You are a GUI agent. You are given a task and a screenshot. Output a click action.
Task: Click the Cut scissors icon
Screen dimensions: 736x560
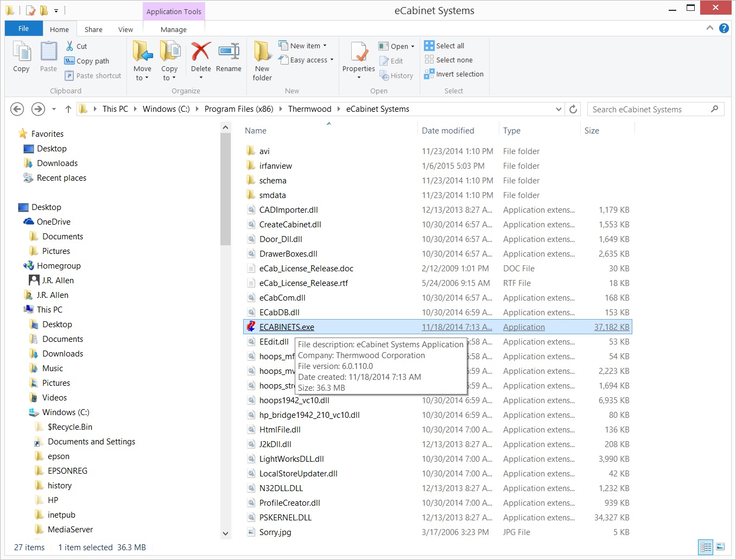(x=70, y=46)
